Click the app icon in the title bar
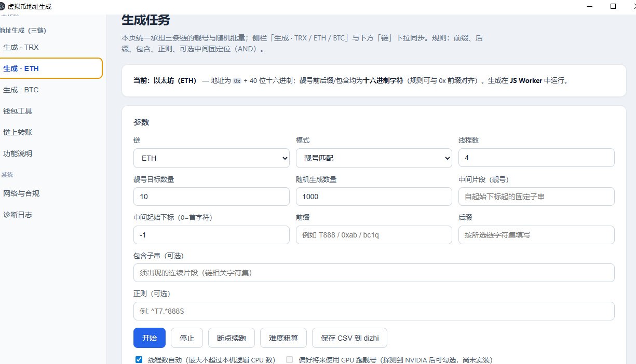This screenshot has height=364, width=636. 4,7
